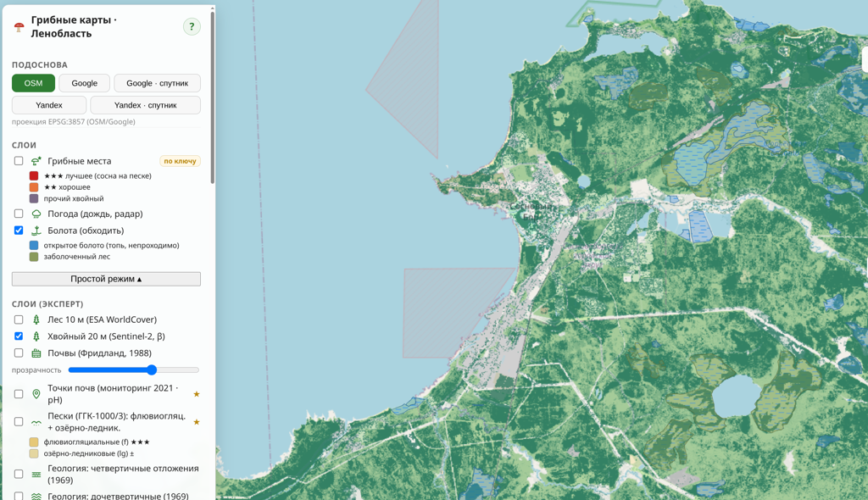868x500 pixels.
Task: Click the blue открытое болото swatch
Action: tap(34, 245)
